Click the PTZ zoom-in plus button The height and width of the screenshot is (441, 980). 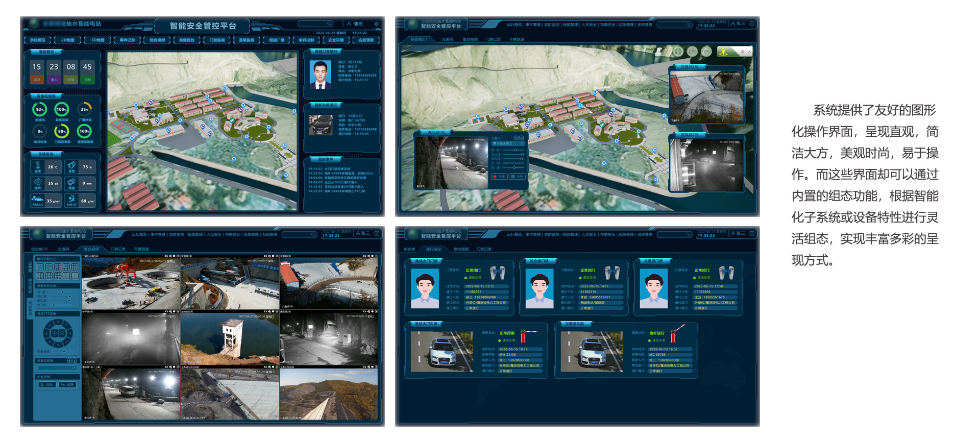(x=54, y=333)
